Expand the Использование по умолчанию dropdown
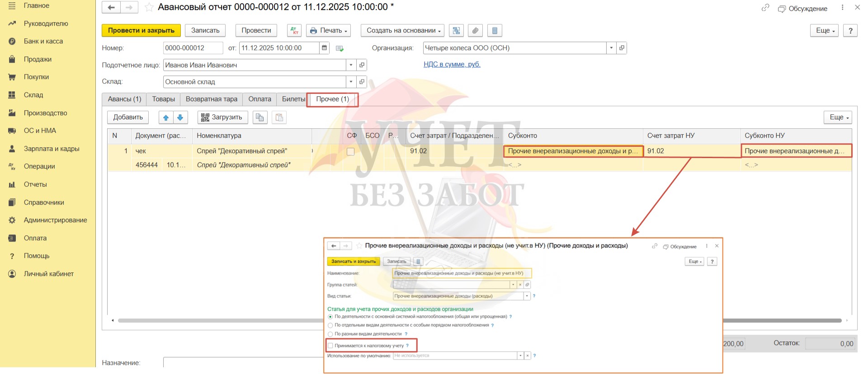Viewport: 868px width, 374px height. (520, 356)
